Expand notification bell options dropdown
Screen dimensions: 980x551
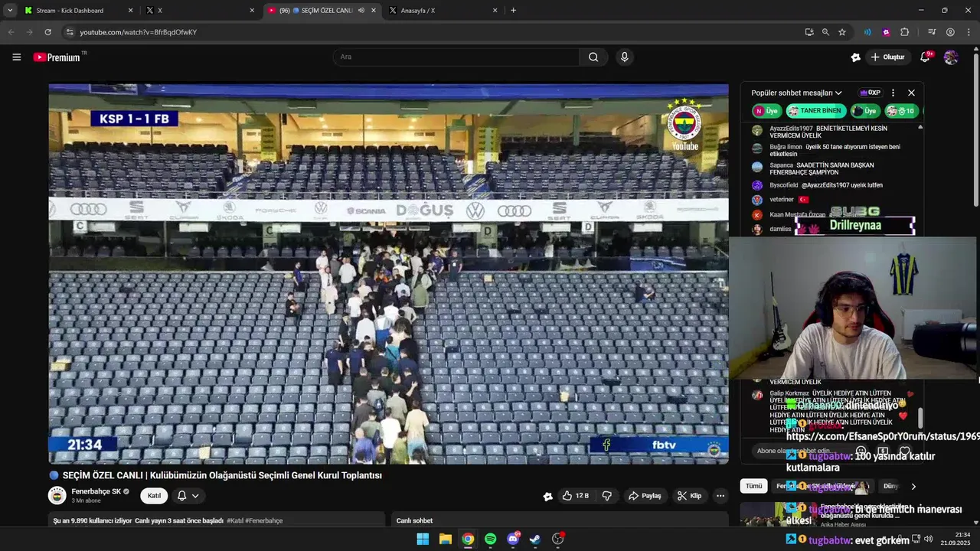[195, 496]
